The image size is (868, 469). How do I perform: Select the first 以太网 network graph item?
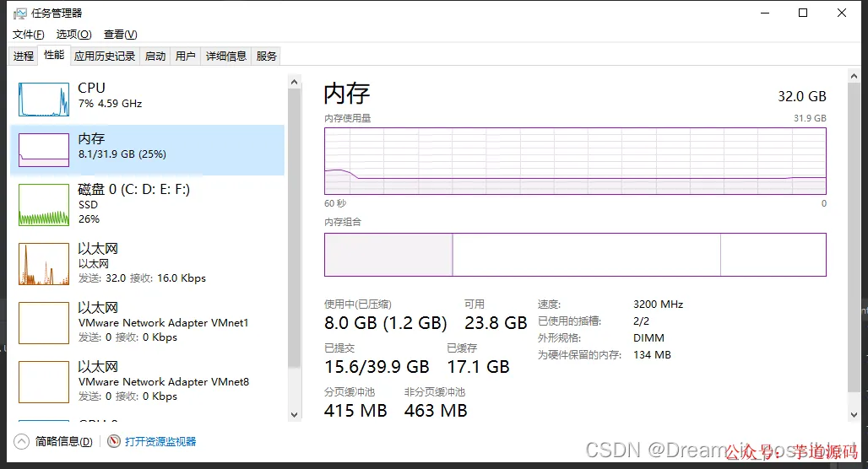147,263
